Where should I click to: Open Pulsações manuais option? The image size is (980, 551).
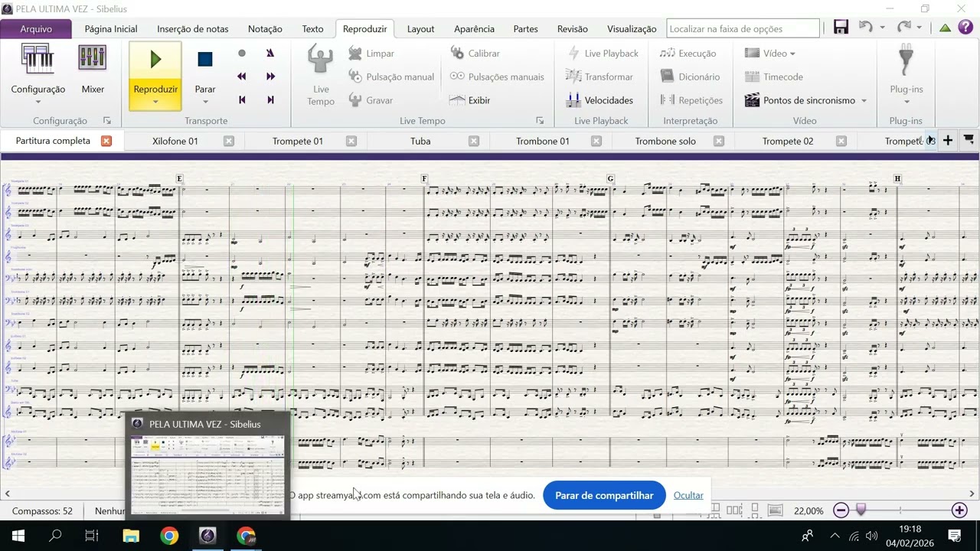497,77
